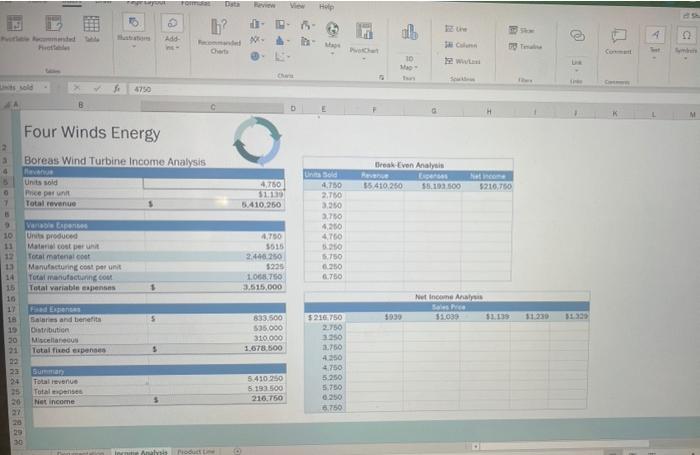This screenshot has height=455, width=700.
Task: Open the Illustrations menu
Action: [133, 29]
